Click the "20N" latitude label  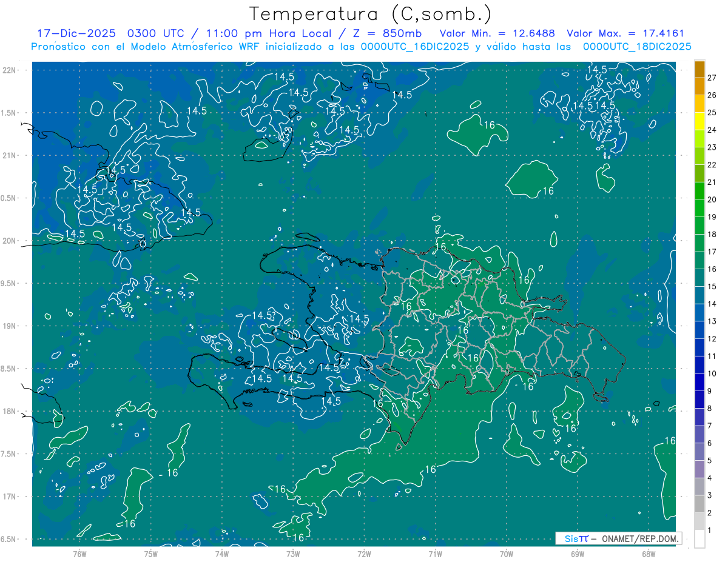tap(10, 241)
